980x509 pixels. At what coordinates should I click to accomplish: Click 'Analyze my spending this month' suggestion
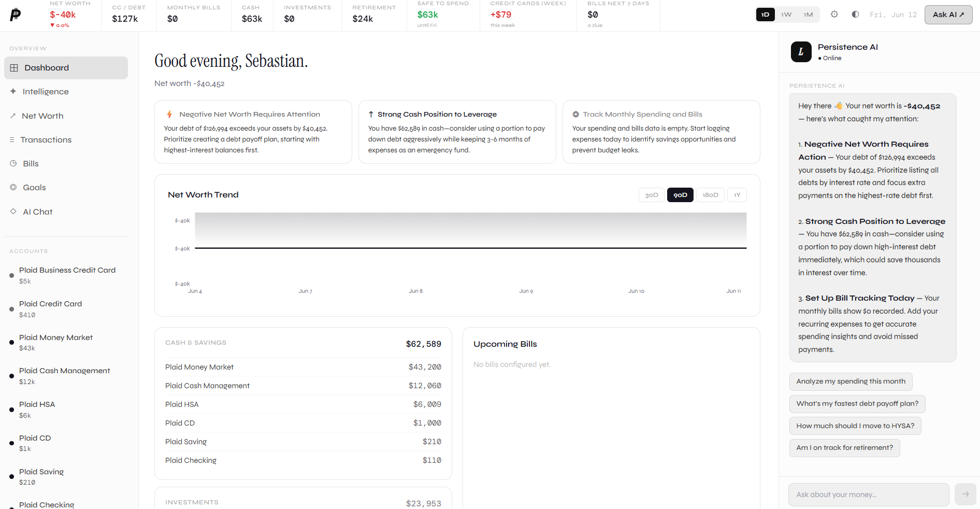851,381
